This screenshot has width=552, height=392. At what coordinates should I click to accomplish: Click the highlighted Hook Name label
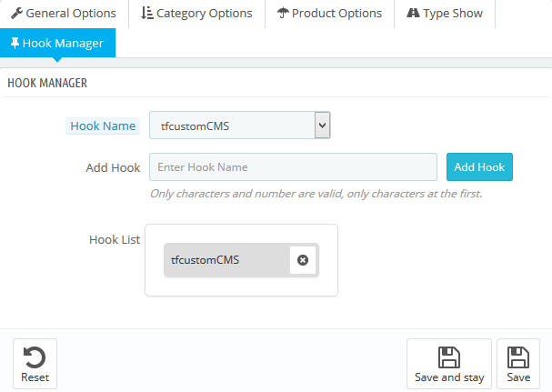point(103,126)
